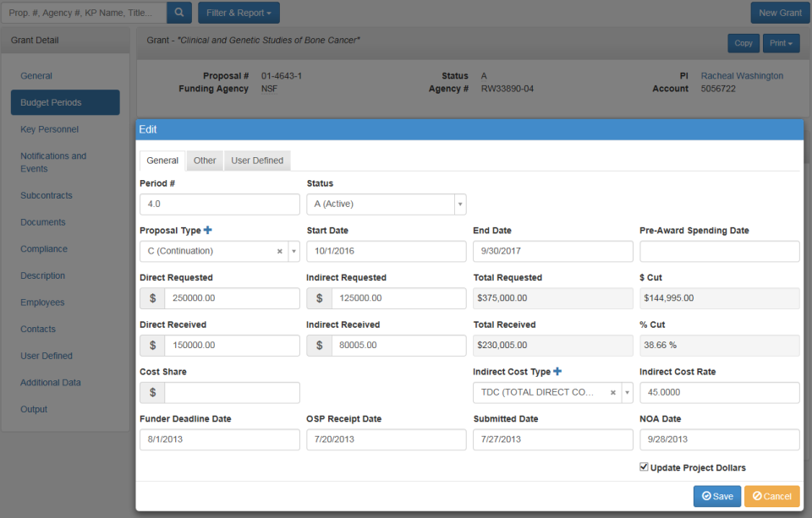Image resolution: width=812 pixels, height=518 pixels.
Task: Click the Copy button
Action: (743, 42)
